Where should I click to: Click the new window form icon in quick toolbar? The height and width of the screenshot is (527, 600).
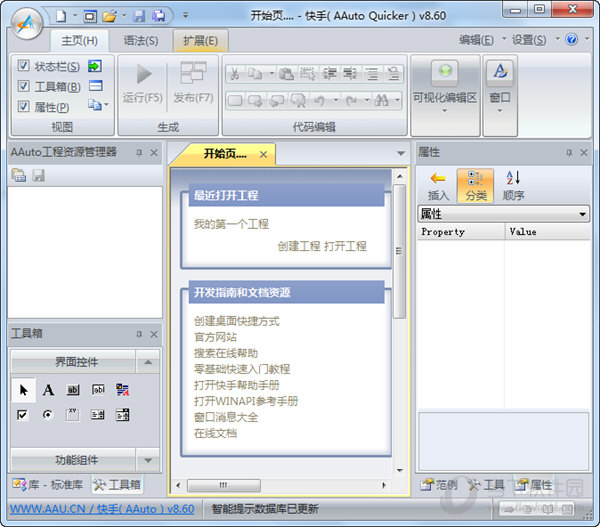click(x=90, y=16)
